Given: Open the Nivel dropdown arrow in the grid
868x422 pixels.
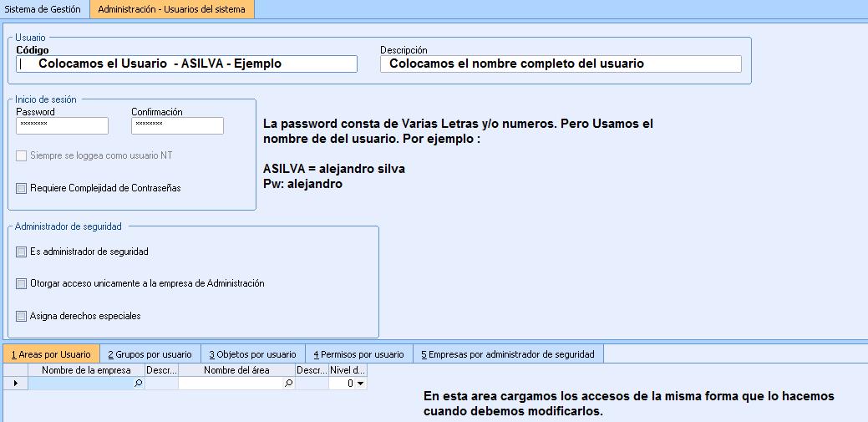Looking at the screenshot, I should (x=360, y=384).
